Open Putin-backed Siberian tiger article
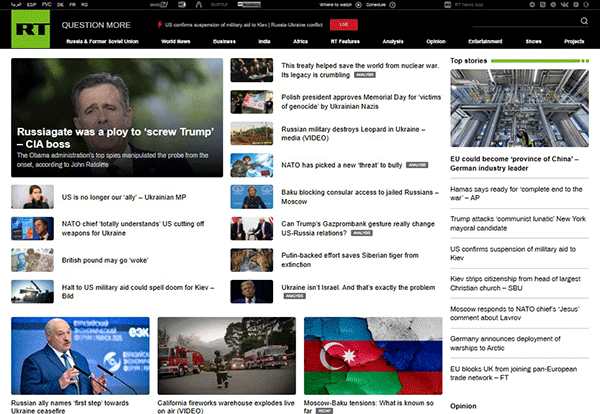This screenshot has width=600, height=414. tap(350, 260)
